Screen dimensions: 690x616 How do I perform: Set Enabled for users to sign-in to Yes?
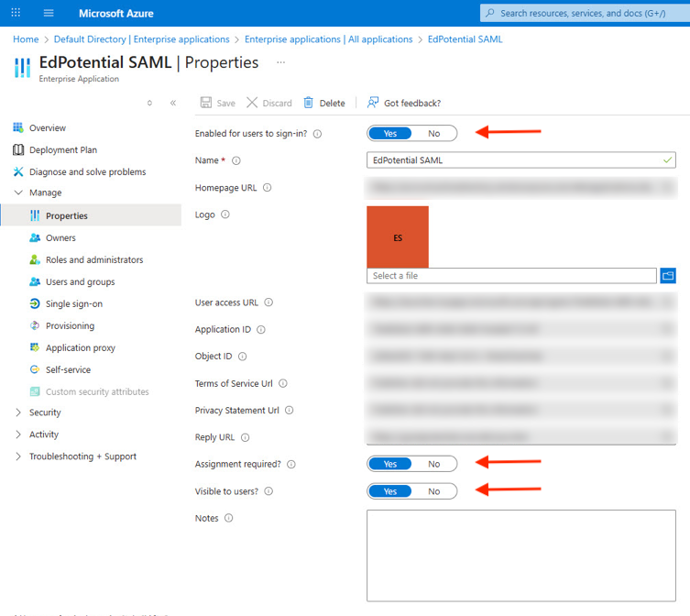click(389, 134)
